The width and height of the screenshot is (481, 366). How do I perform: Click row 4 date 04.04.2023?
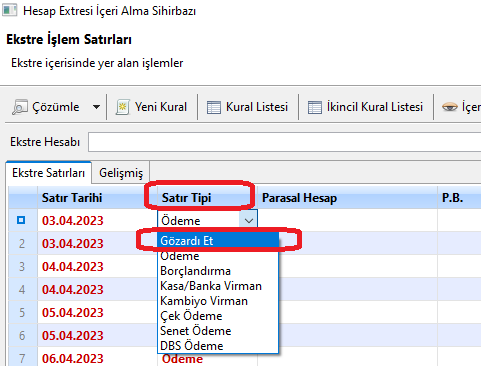pyautogui.click(x=73, y=290)
